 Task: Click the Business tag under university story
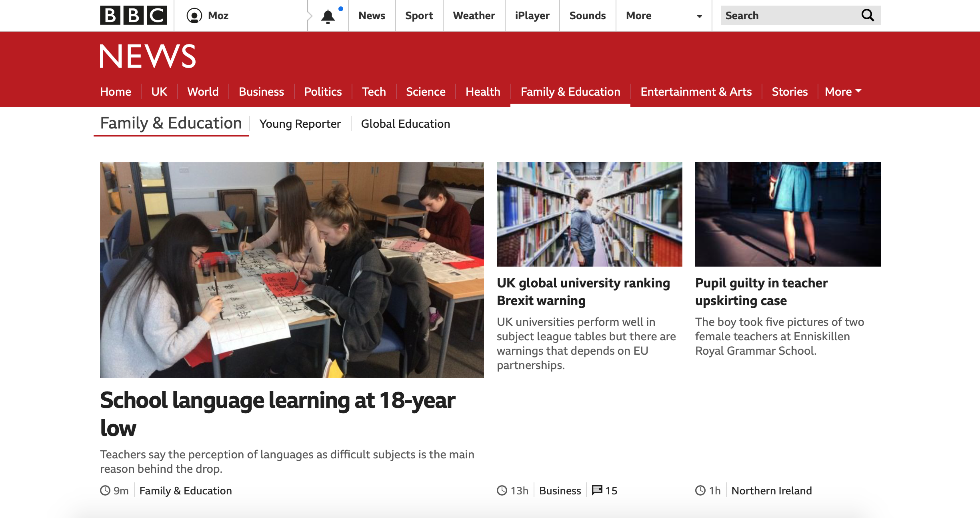coord(560,490)
